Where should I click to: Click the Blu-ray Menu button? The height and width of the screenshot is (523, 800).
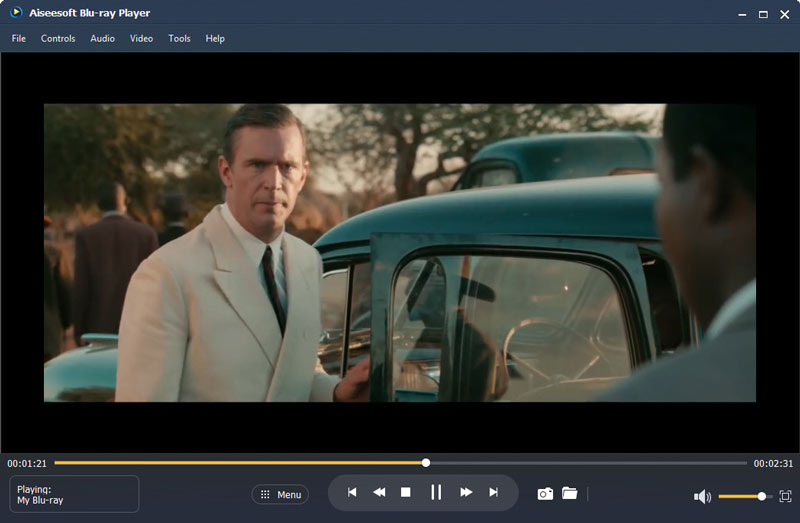(x=280, y=494)
